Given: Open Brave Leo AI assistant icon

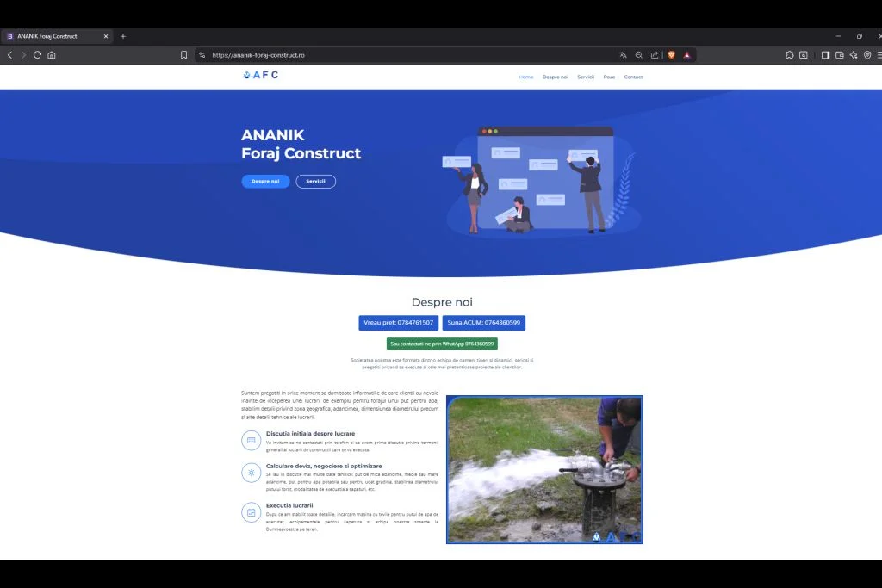Looking at the screenshot, I should click(x=854, y=55).
